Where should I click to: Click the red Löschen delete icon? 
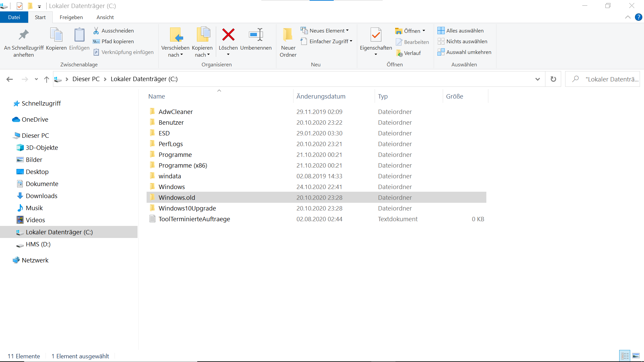coord(228,35)
